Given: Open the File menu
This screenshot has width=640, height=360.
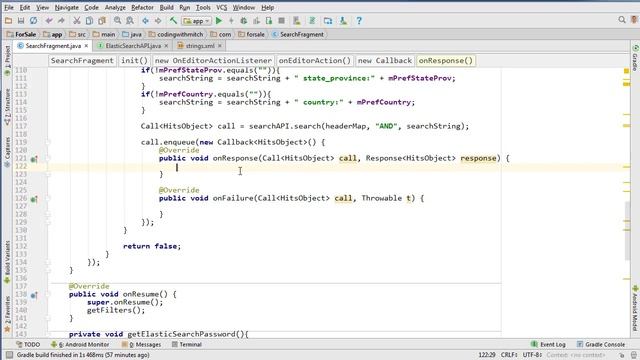Looking at the screenshot, I should click(9, 7).
